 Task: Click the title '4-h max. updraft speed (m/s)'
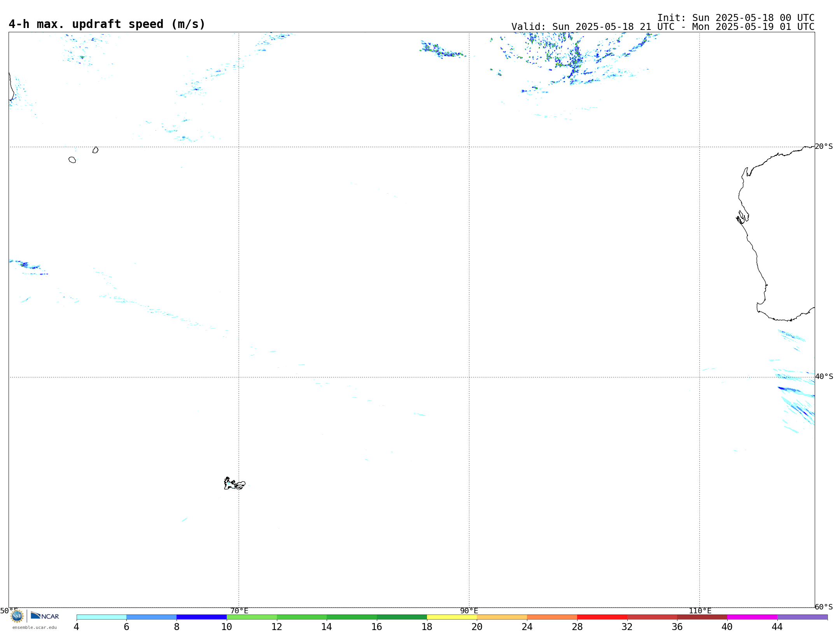click(x=107, y=24)
